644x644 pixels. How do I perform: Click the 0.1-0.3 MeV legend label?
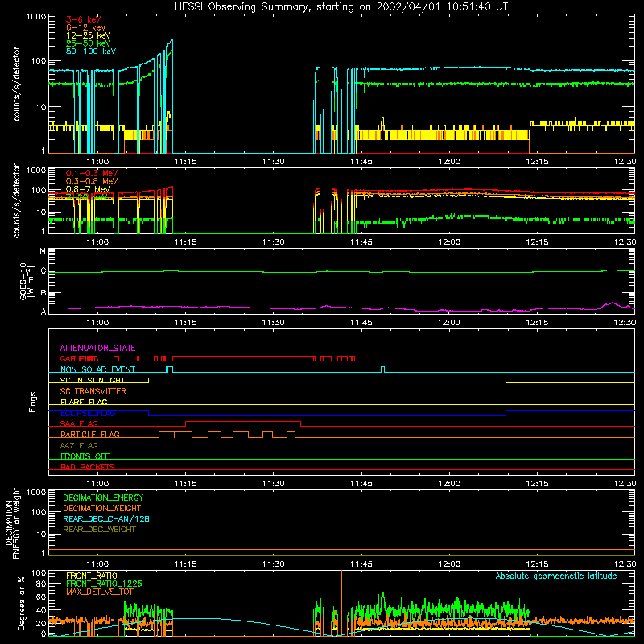click(92, 173)
